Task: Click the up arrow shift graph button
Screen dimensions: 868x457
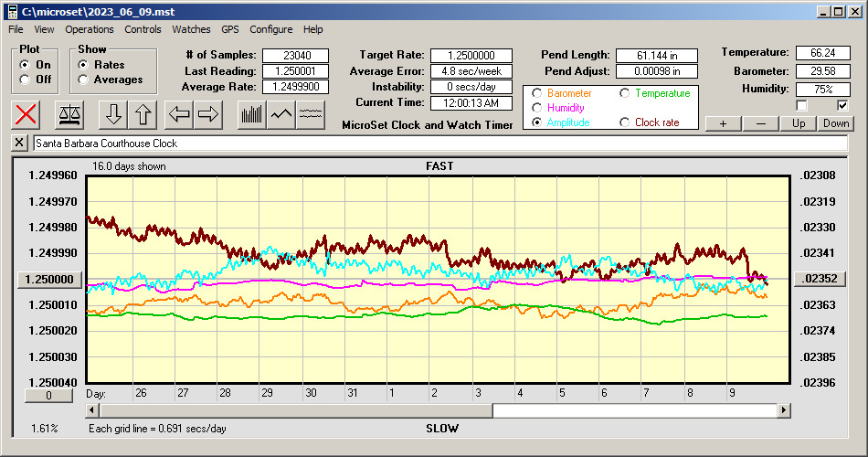Action: (143, 114)
